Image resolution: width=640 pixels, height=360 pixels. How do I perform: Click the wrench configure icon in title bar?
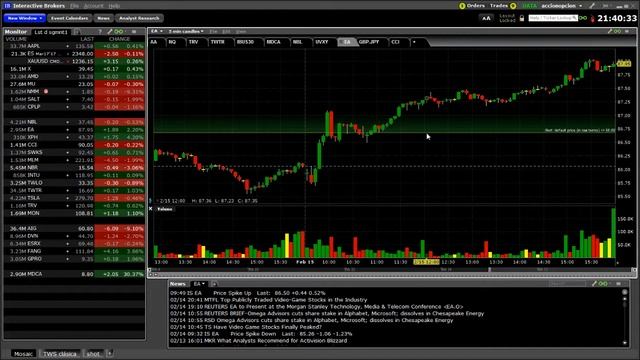pos(591,6)
